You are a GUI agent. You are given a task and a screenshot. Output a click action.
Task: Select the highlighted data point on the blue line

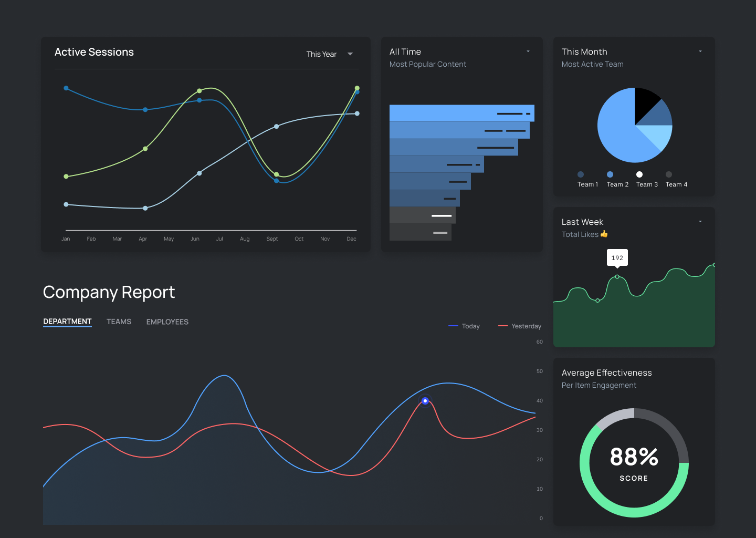coord(425,400)
